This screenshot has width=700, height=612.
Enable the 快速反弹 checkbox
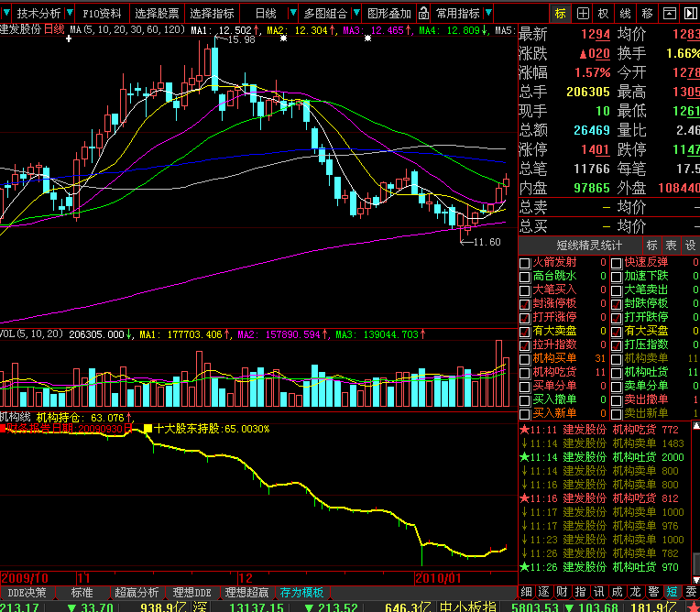point(616,263)
